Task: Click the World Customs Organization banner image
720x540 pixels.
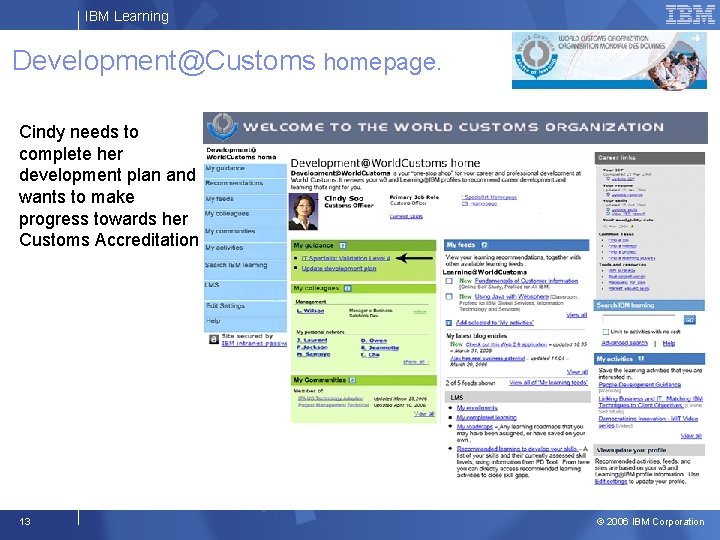Action: pos(609,60)
